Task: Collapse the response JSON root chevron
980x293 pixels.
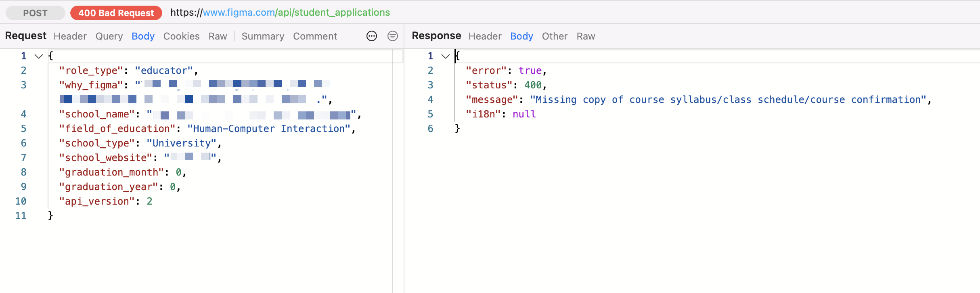Action: (446, 56)
